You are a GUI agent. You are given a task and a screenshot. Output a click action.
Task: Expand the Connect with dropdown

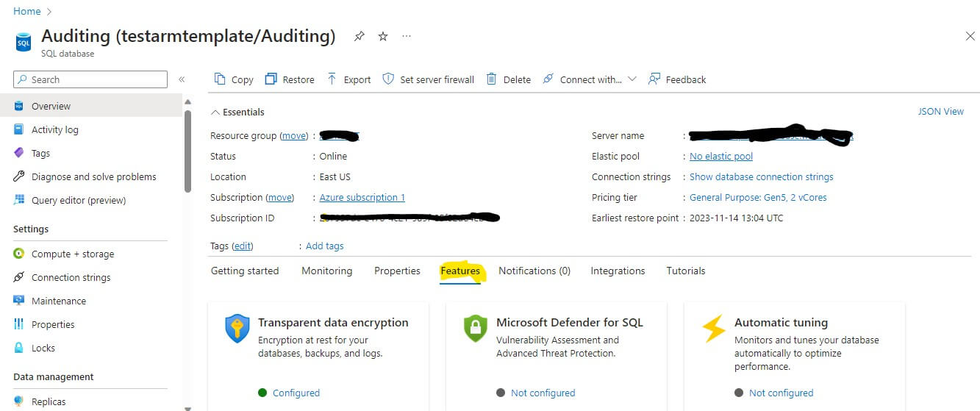pos(632,79)
